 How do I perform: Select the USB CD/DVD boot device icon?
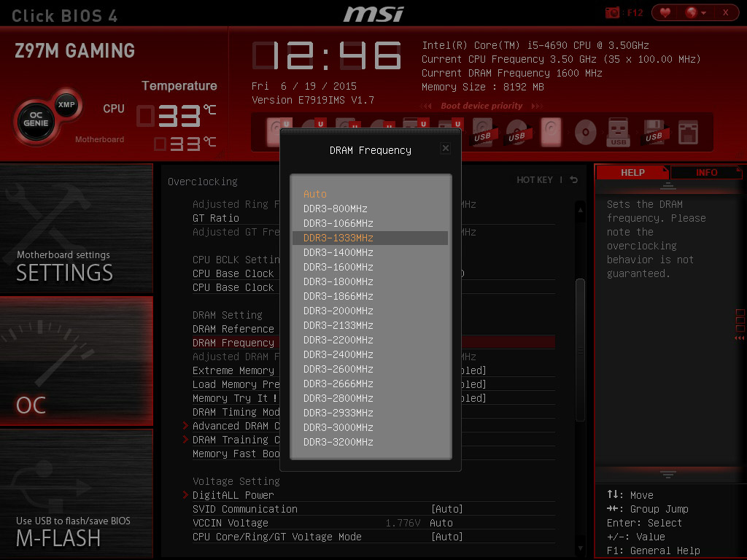(x=516, y=133)
